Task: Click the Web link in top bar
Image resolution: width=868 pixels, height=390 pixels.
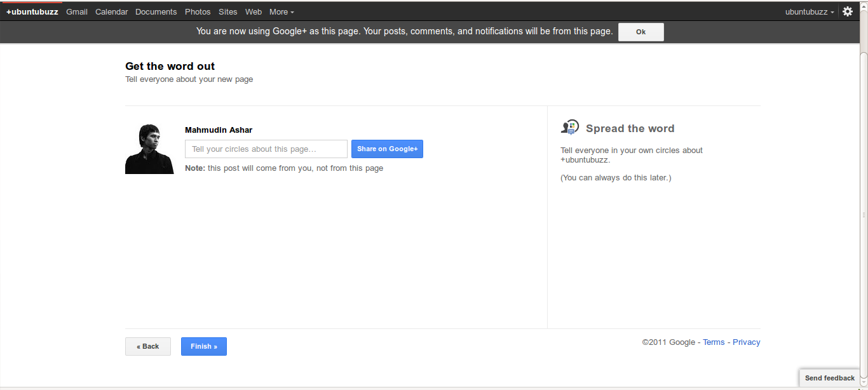Action: pos(254,12)
